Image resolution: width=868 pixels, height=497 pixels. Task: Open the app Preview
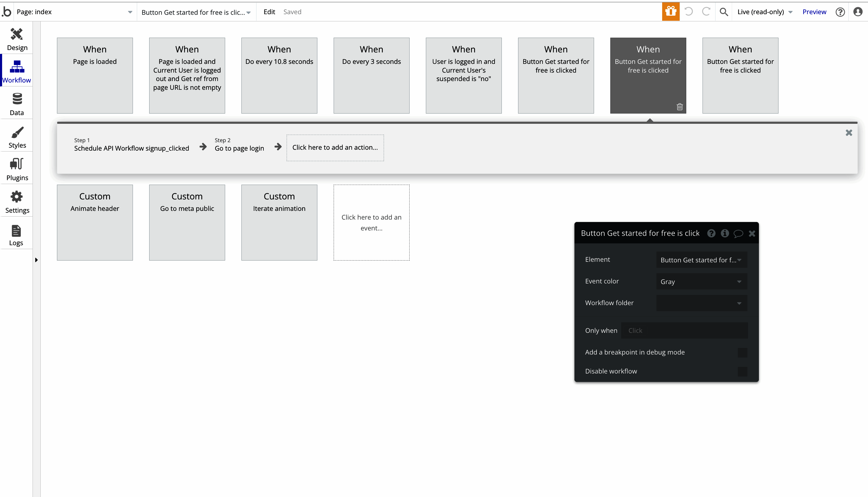click(814, 11)
